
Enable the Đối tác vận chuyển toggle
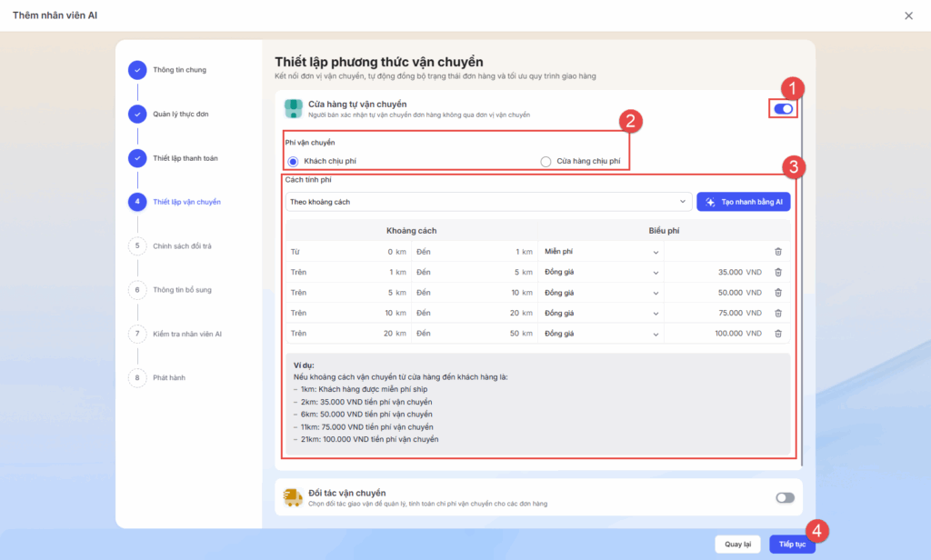point(784,497)
